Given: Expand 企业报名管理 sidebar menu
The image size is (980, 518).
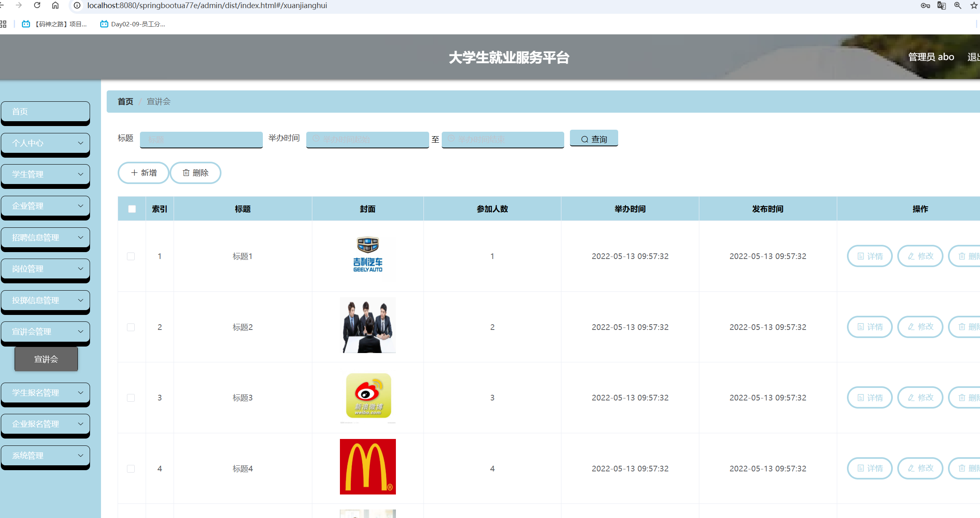Looking at the screenshot, I should (x=45, y=424).
